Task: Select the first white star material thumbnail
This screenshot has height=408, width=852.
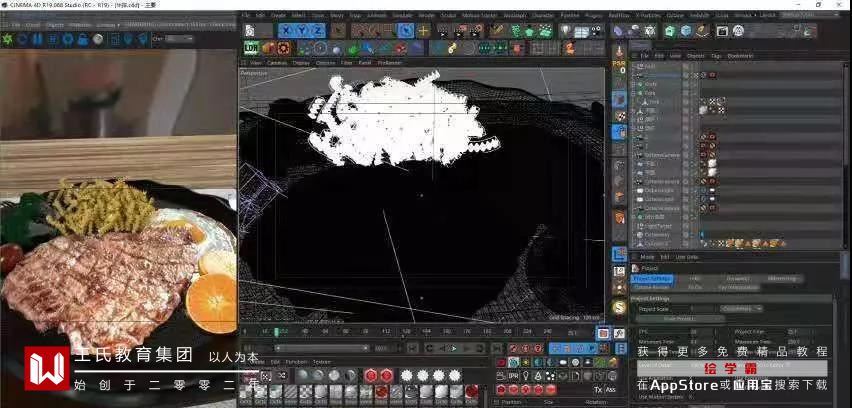Action: pos(406,375)
